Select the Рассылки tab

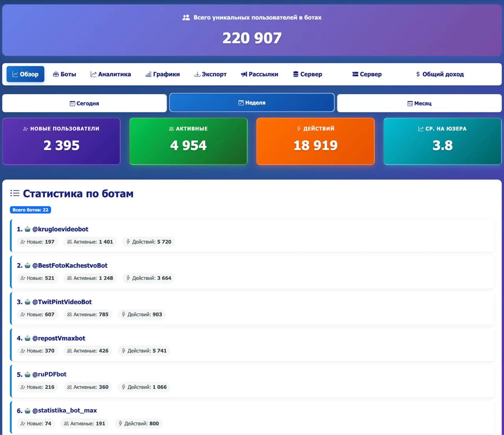pyautogui.click(x=260, y=74)
